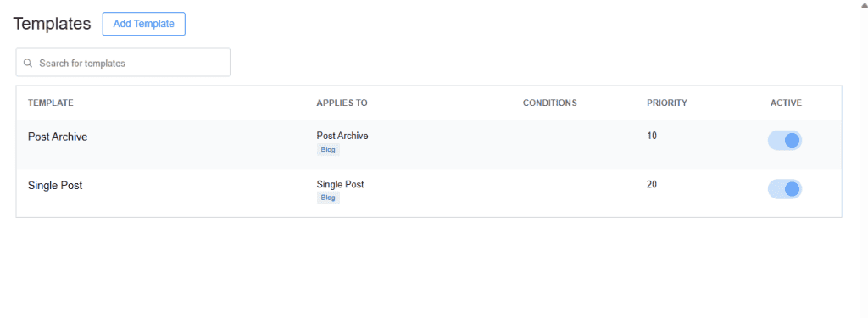868x318 pixels.
Task: Click the TEMPLATE column header
Action: click(50, 103)
